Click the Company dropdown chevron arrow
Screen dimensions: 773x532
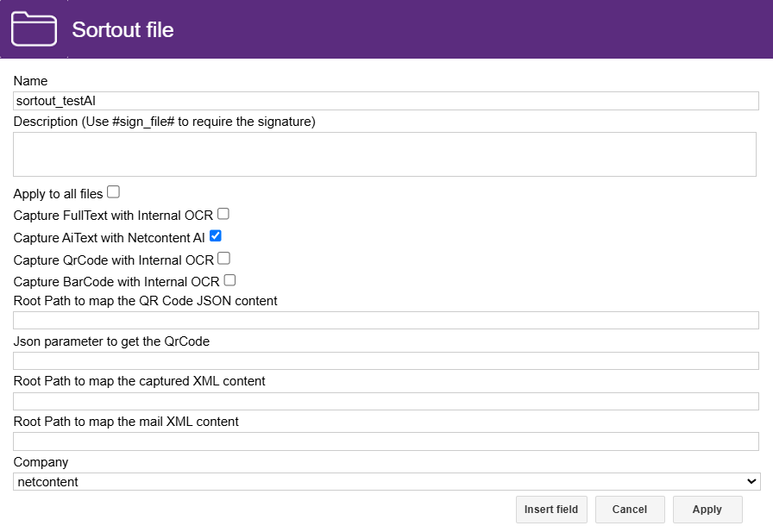(x=753, y=481)
